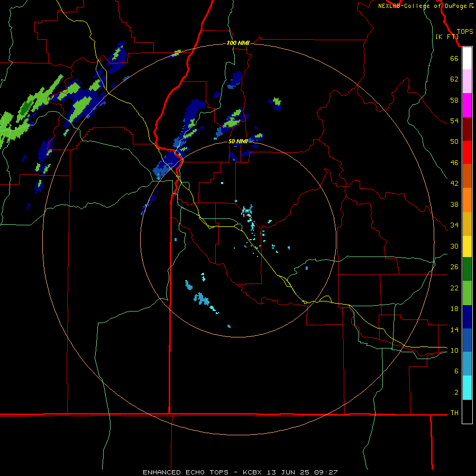
Task: Click the "ENHANCED ECHO TOPS" caption text
Action: (x=186, y=472)
